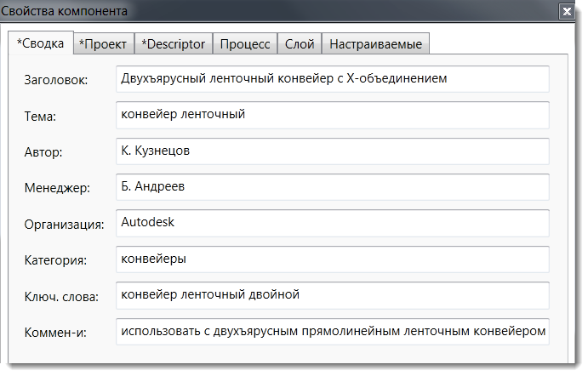Viewport: 588px width, 376px height.
Task: Go to the Процесс tab
Action: click(x=247, y=43)
